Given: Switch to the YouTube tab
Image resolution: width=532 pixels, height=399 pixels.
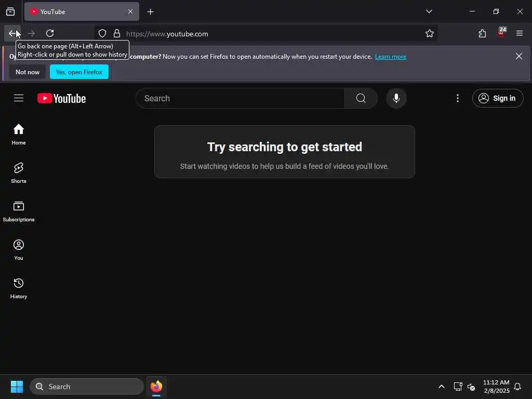Looking at the screenshot, I should [82, 11].
